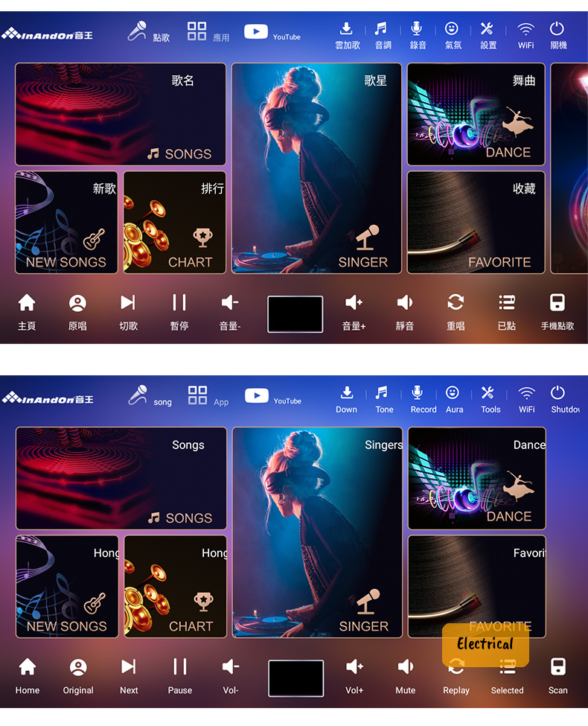
Task: Open the Selected song list icon
Action: pos(507,666)
